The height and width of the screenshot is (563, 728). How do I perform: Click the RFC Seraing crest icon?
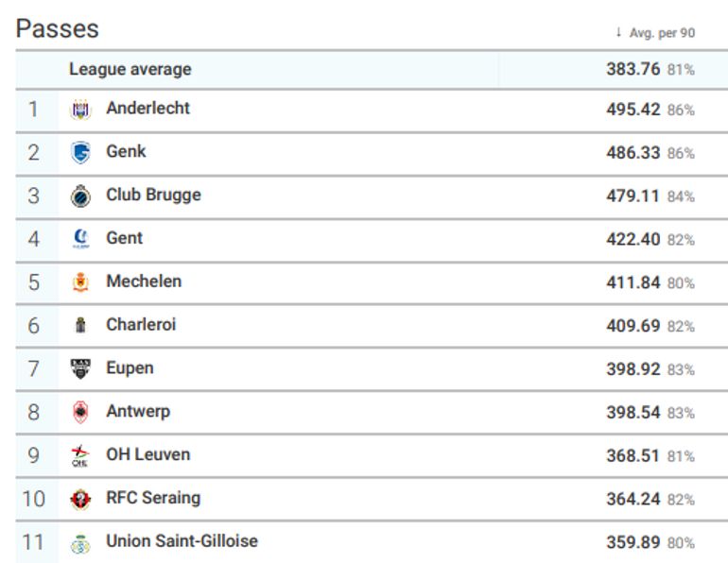pyautogui.click(x=80, y=499)
